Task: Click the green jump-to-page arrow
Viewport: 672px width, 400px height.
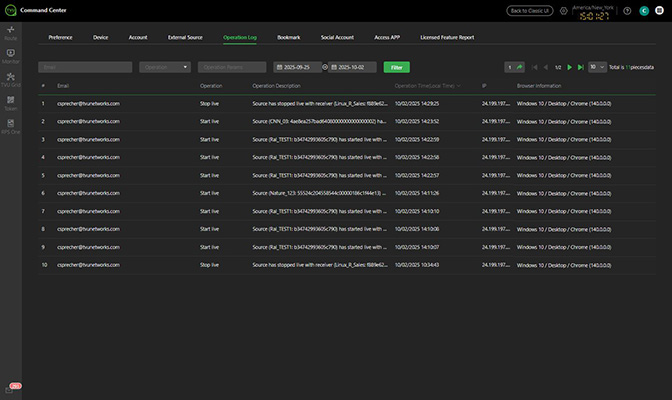Action: [x=519, y=67]
